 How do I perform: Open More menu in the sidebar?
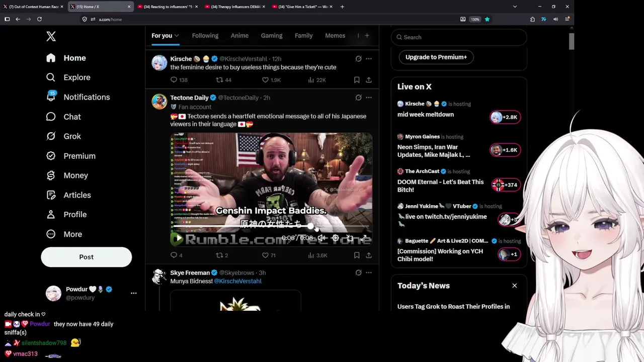(x=64, y=234)
